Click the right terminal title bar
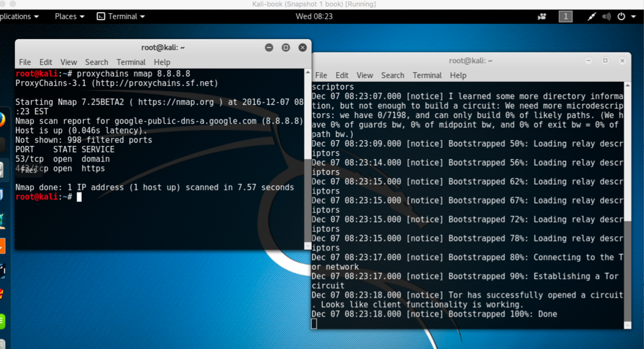 [x=470, y=61]
